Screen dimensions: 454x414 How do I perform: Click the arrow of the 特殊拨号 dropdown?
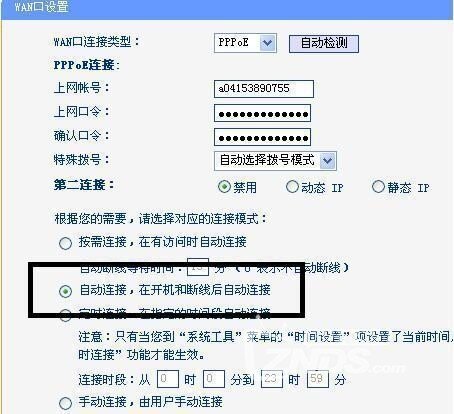tap(327, 161)
